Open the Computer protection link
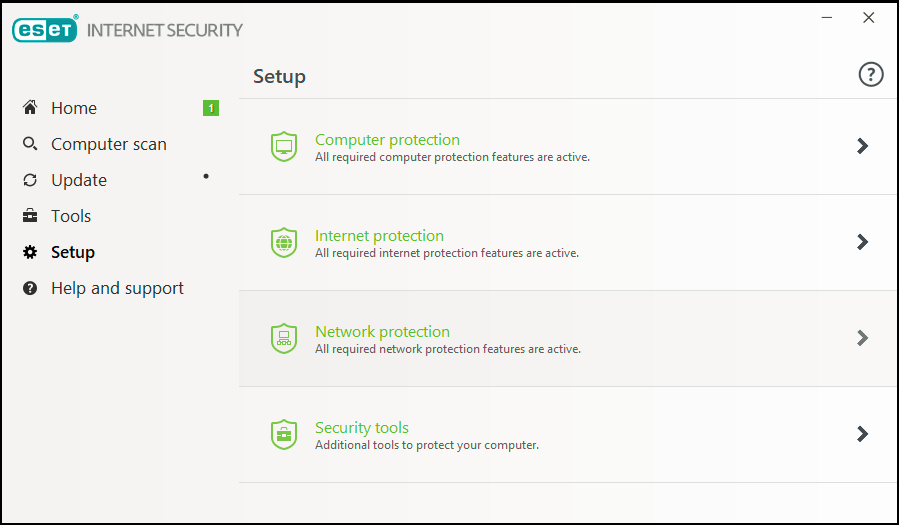Screen dimensions: 899x525 (x=387, y=140)
